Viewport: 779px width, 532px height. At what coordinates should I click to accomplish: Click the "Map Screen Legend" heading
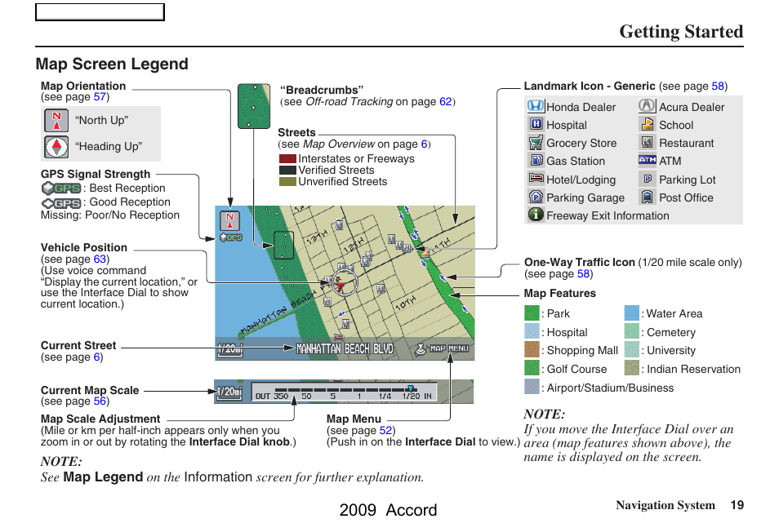112,64
